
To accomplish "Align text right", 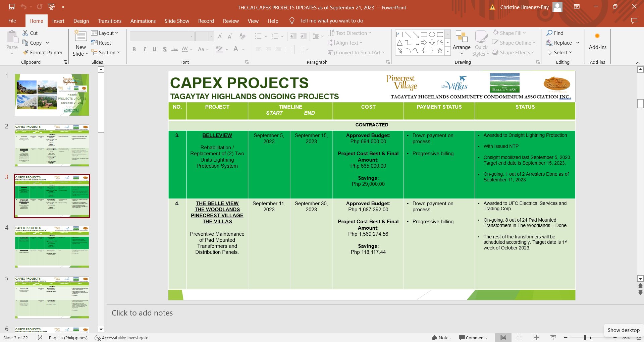I will pos(278,49).
